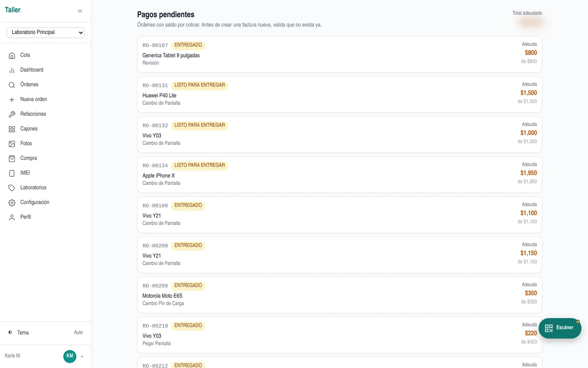Click LISTO PARA ENTREGAR badge on RO-00131
Image resolution: width=588 pixels, height=368 pixels.
click(x=200, y=85)
